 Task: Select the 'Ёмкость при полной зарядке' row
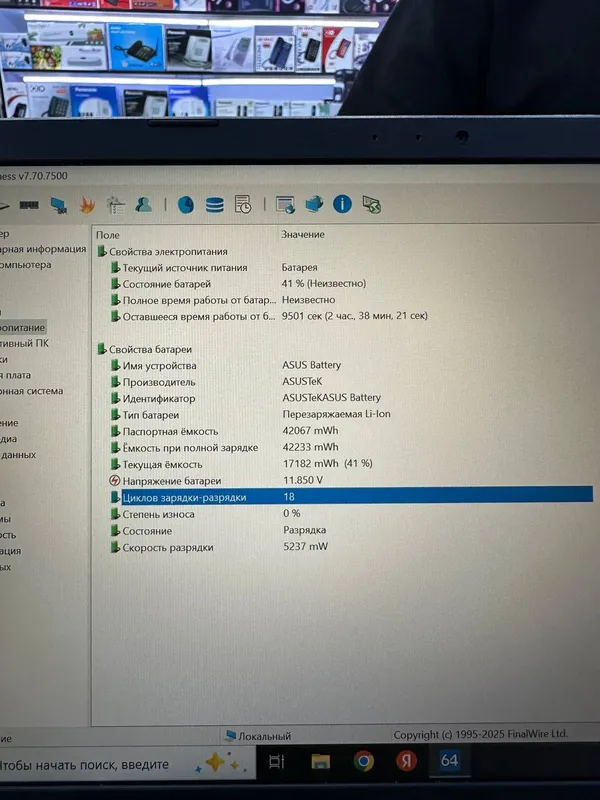coord(190,448)
